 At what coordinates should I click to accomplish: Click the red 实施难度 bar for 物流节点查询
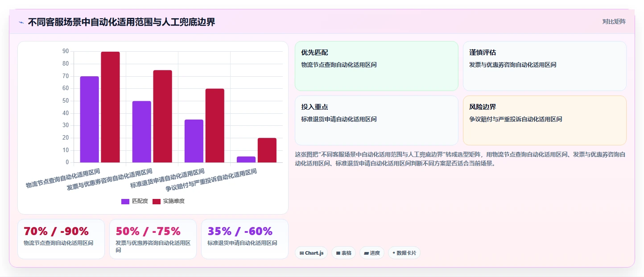(110, 107)
